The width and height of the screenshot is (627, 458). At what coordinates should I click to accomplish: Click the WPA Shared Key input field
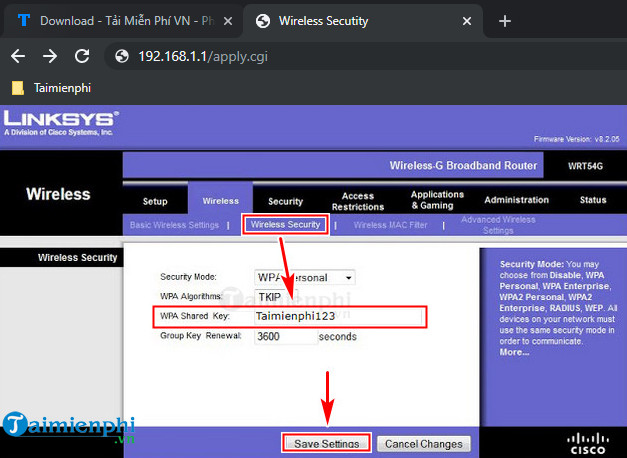click(x=338, y=316)
